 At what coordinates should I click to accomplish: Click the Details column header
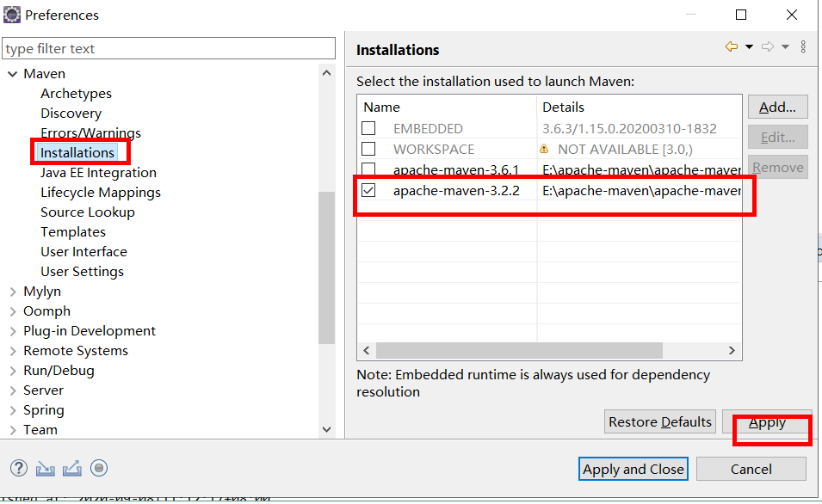640,107
